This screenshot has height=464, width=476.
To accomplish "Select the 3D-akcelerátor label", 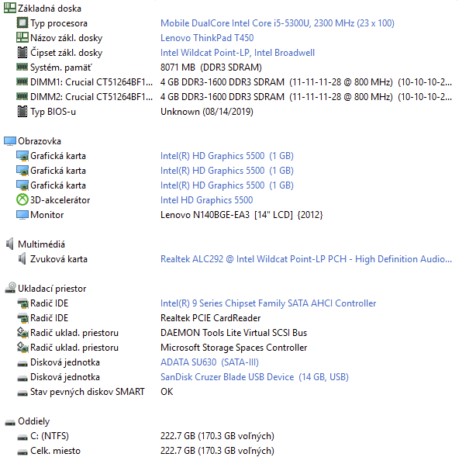I will point(60,200).
